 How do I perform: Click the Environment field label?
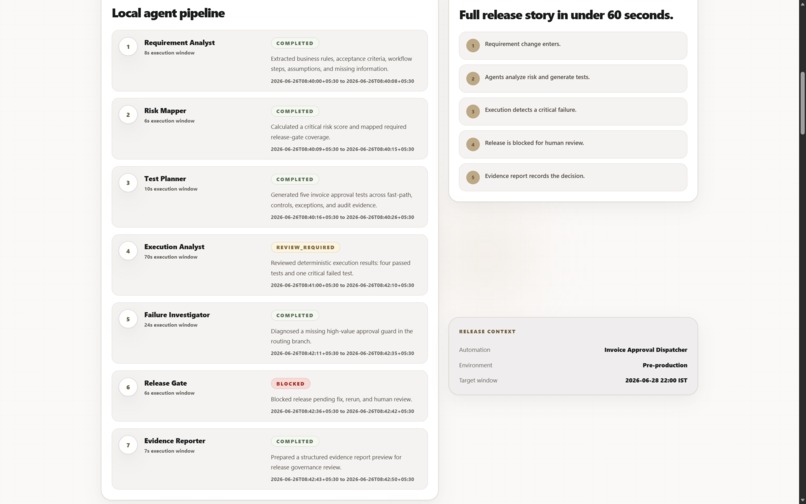tap(475, 365)
